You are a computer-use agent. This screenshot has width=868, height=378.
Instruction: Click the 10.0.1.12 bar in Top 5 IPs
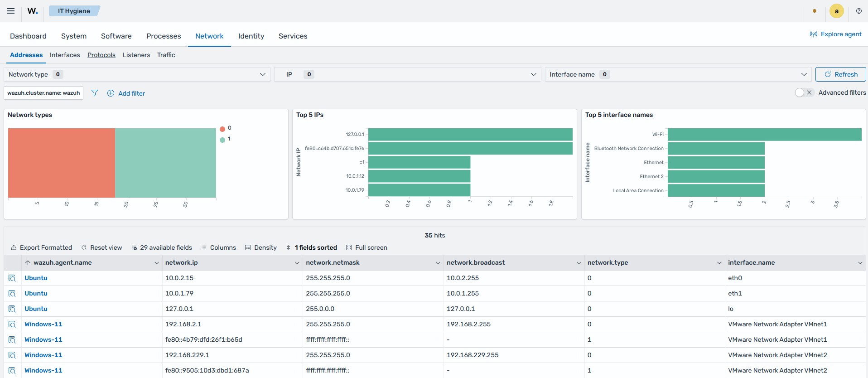[419, 176]
